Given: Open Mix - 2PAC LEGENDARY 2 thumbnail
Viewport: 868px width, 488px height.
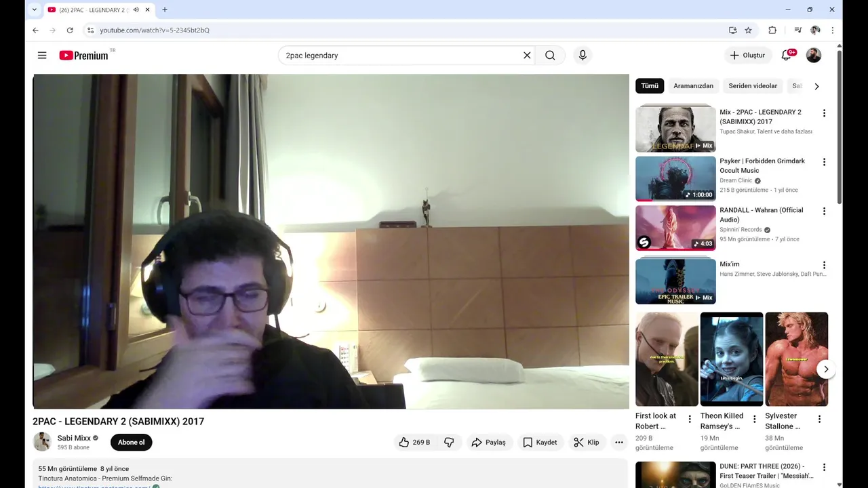Looking at the screenshot, I should click(675, 128).
